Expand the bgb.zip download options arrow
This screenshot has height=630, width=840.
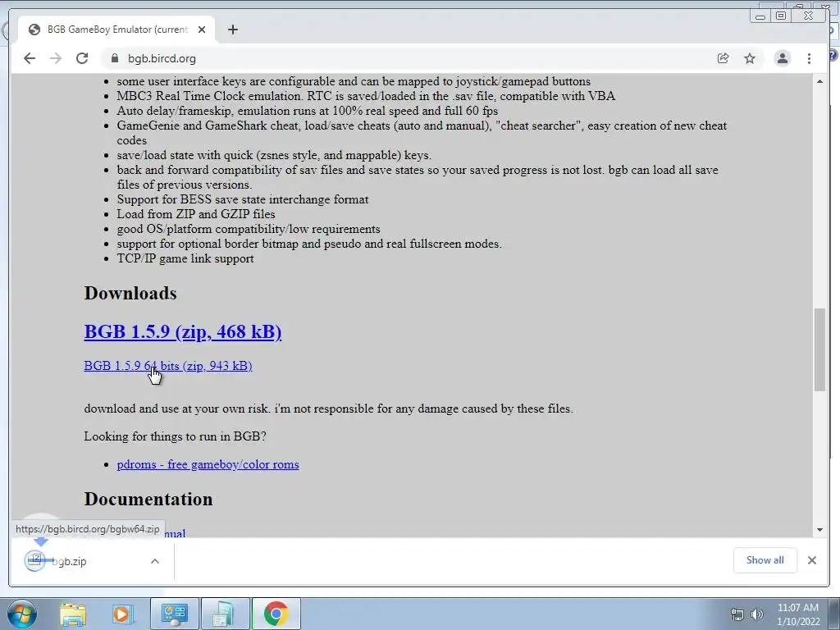click(155, 561)
